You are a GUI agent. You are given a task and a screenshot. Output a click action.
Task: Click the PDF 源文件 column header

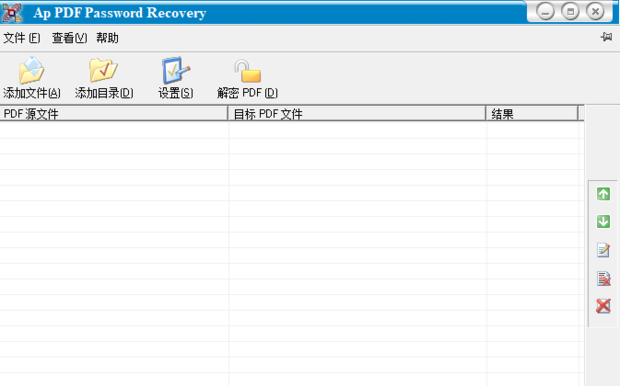114,114
